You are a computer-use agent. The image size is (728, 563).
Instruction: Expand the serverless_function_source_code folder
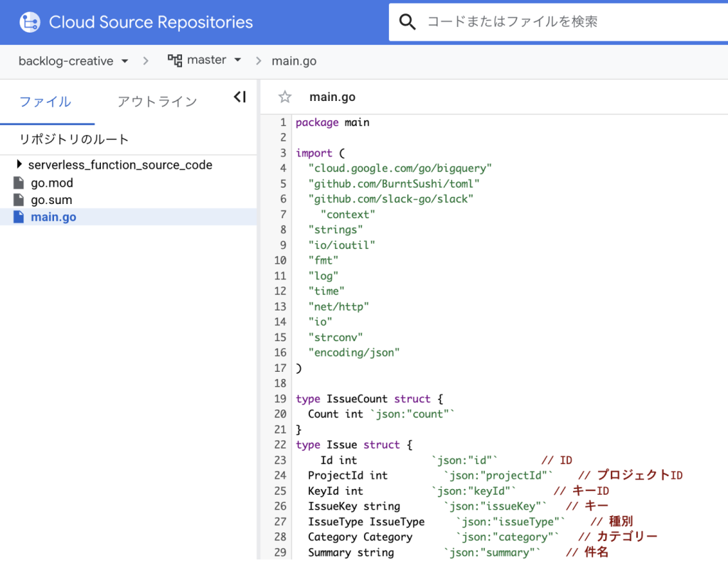(19, 165)
